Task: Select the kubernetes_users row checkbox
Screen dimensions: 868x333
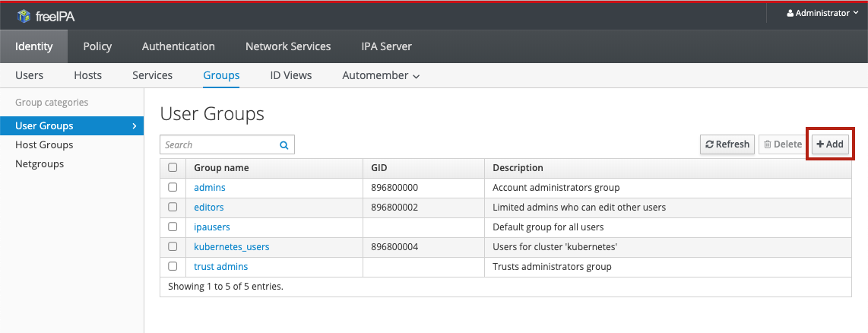Action: (173, 246)
